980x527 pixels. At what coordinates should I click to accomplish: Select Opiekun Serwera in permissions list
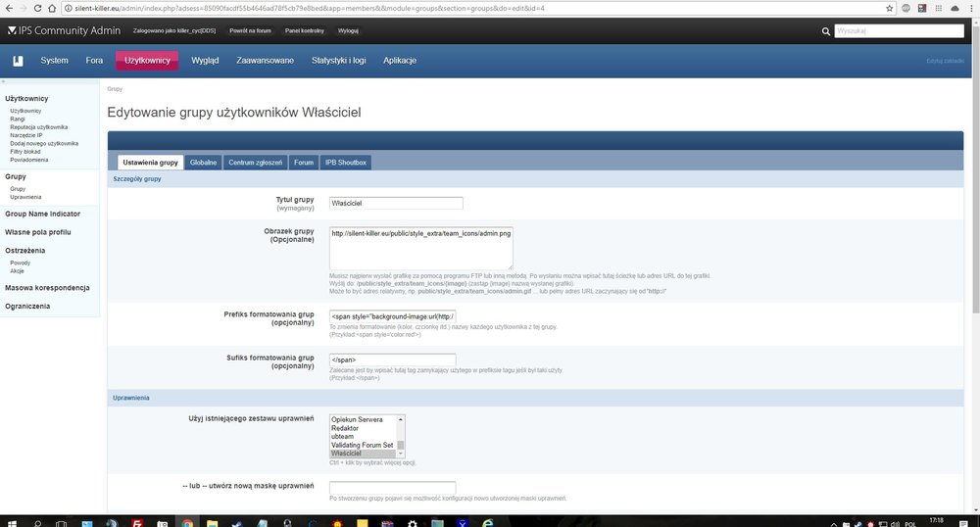pyautogui.click(x=357, y=419)
